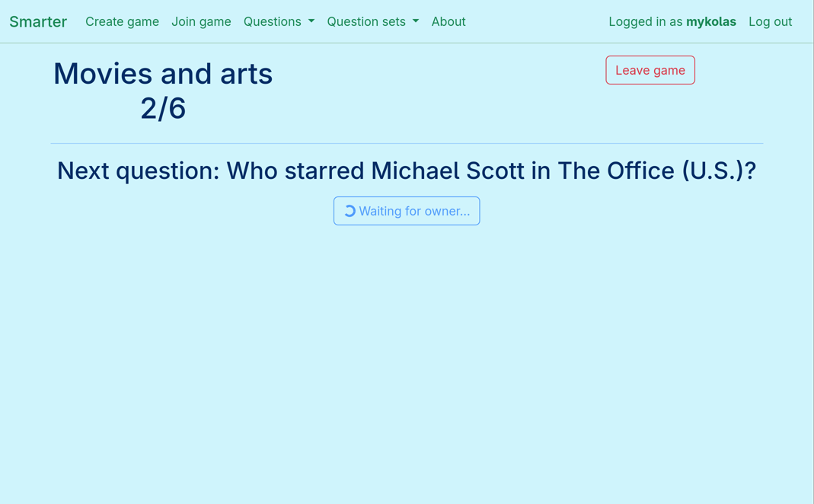Visit the About page
This screenshot has width=814, height=504.
point(448,21)
